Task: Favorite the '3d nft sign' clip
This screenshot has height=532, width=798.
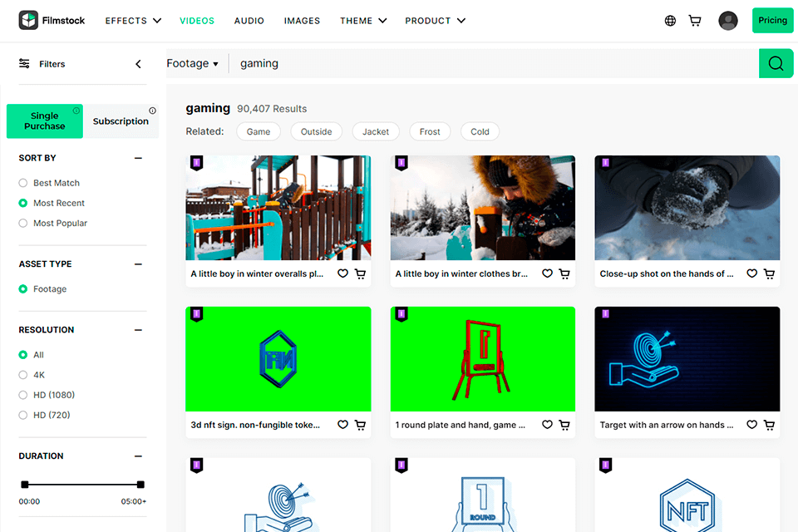Action: pos(343,425)
